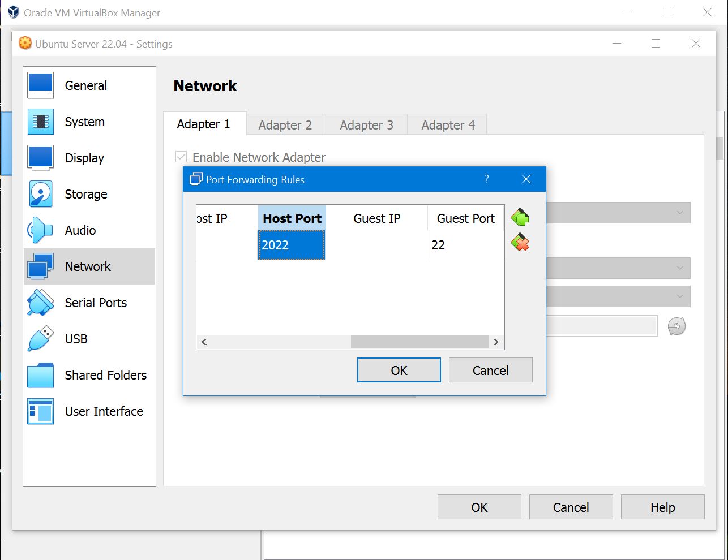Screen dimensions: 728x560
Task: Click the Guest IP column header
Action: coord(376,218)
